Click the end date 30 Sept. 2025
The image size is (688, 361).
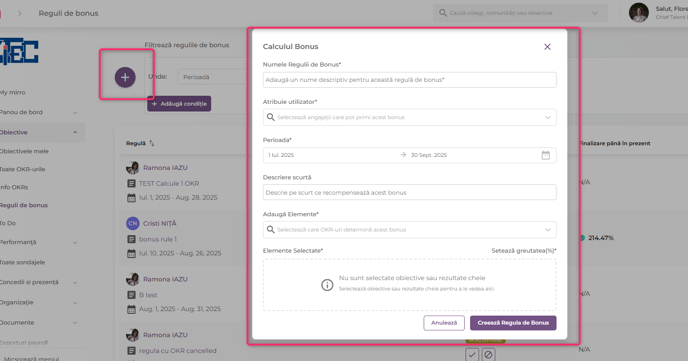pyautogui.click(x=429, y=155)
